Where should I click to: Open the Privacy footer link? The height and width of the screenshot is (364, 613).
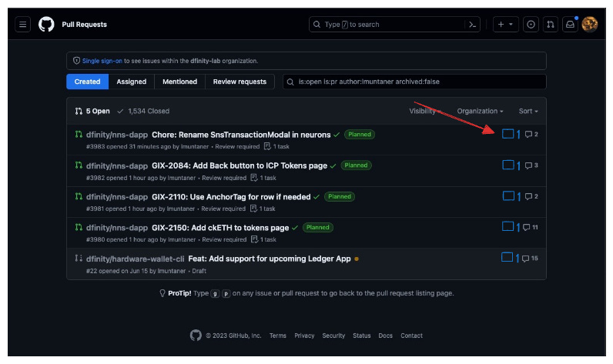[x=304, y=336]
